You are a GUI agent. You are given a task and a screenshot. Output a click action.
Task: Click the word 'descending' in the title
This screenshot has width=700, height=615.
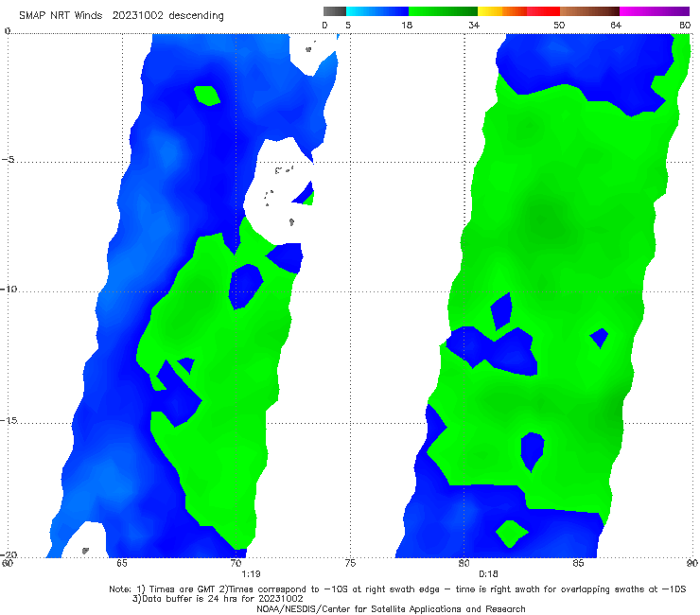(196, 16)
